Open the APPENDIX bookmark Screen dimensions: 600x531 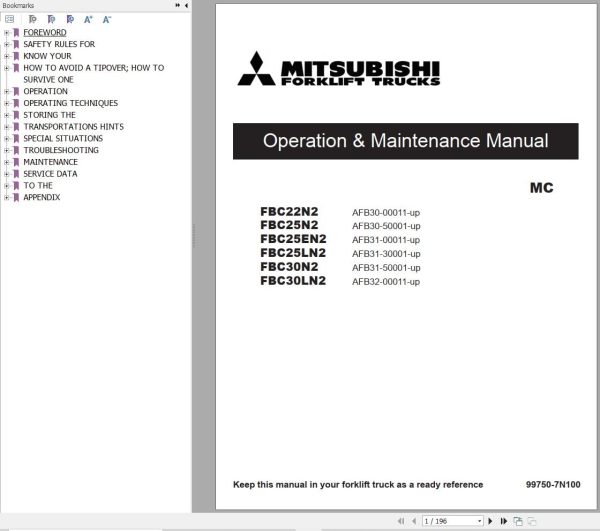[42, 197]
